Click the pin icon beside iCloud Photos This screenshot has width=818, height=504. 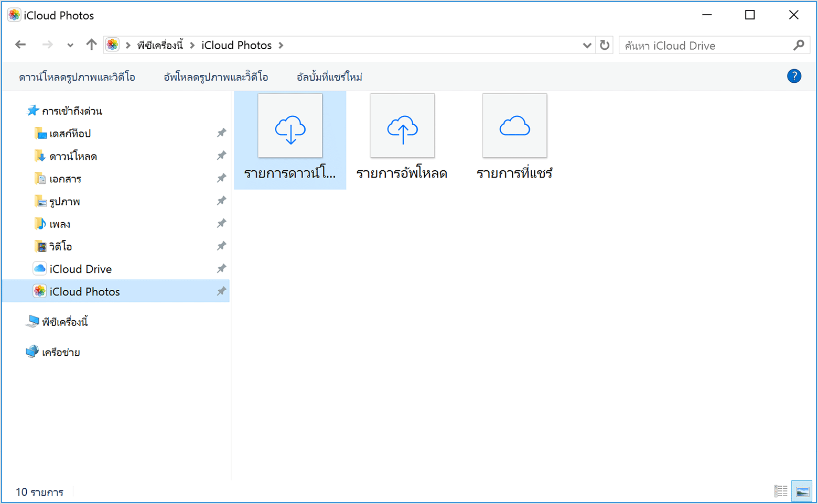221,291
